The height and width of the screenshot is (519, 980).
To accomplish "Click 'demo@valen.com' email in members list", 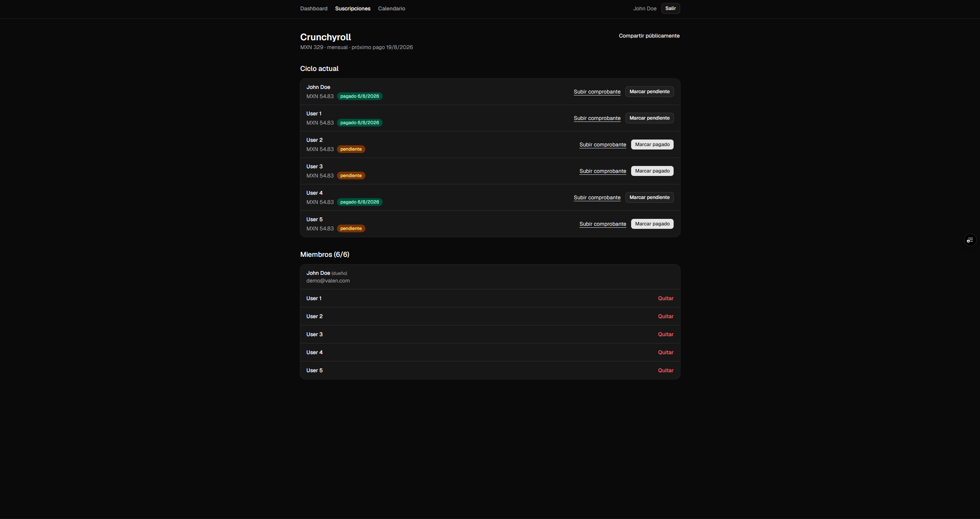I will pyautogui.click(x=328, y=281).
